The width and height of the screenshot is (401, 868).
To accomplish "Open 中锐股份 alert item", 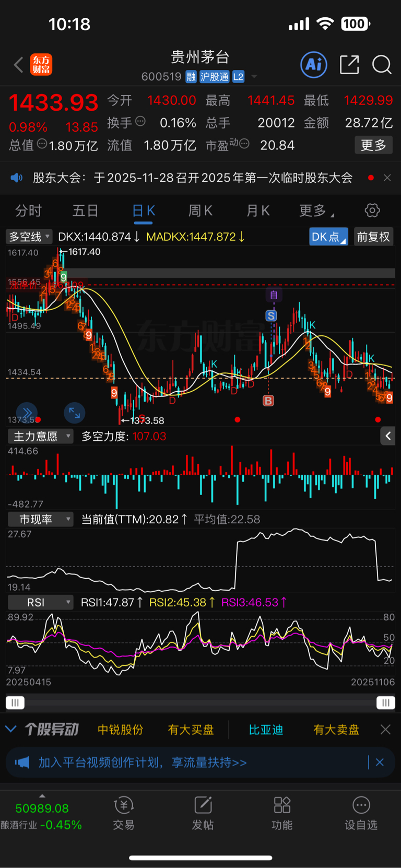I will tap(120, 730).
